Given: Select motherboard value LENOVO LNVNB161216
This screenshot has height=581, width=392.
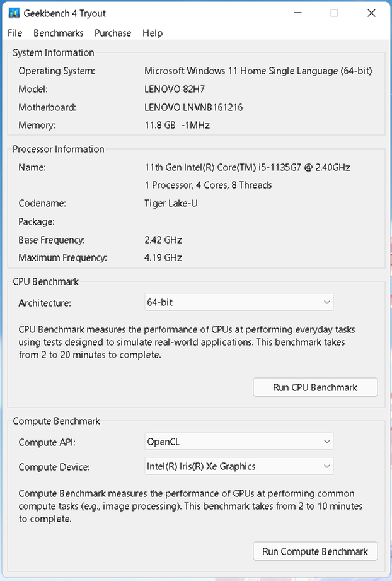Looking at the screenshot, I should [193, 107].
